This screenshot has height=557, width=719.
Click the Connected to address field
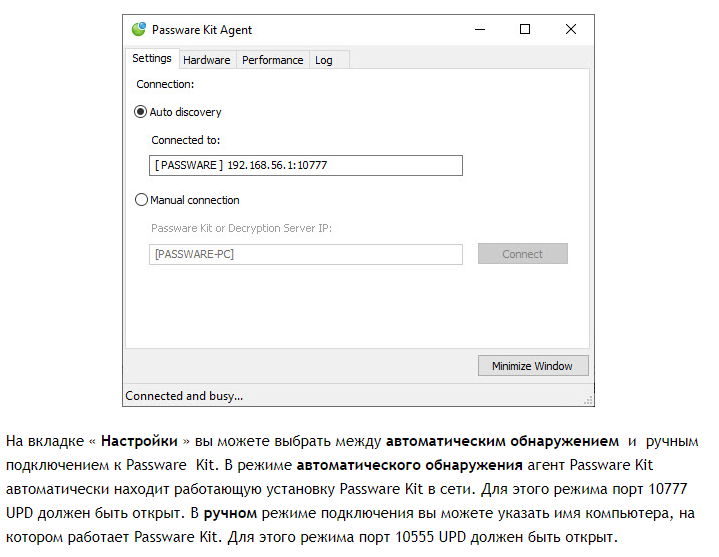[x=306, y=166]
